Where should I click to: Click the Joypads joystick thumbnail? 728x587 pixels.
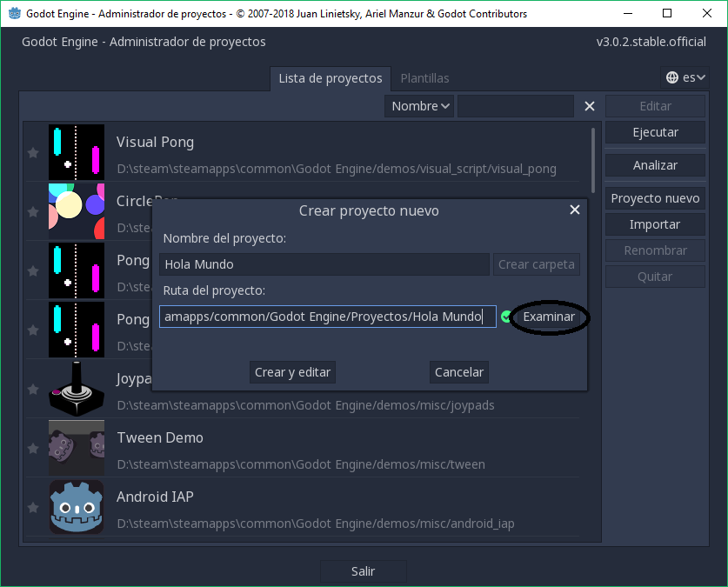77,389
